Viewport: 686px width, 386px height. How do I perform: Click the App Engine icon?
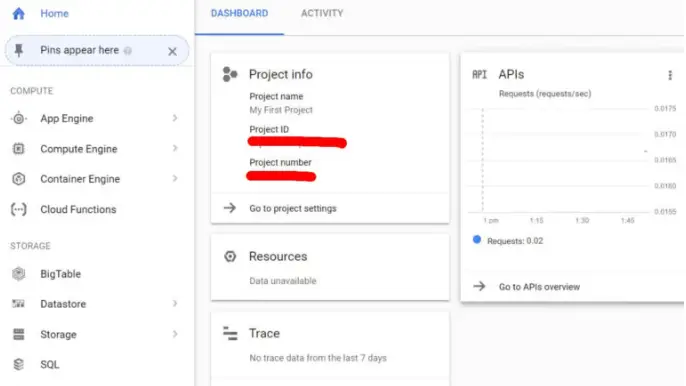point(18,118)
